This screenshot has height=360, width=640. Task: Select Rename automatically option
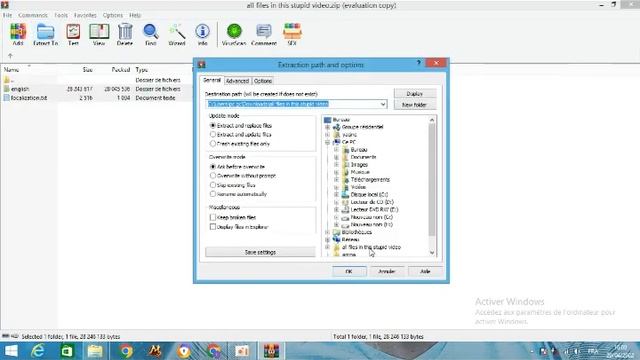pos(213,194)
